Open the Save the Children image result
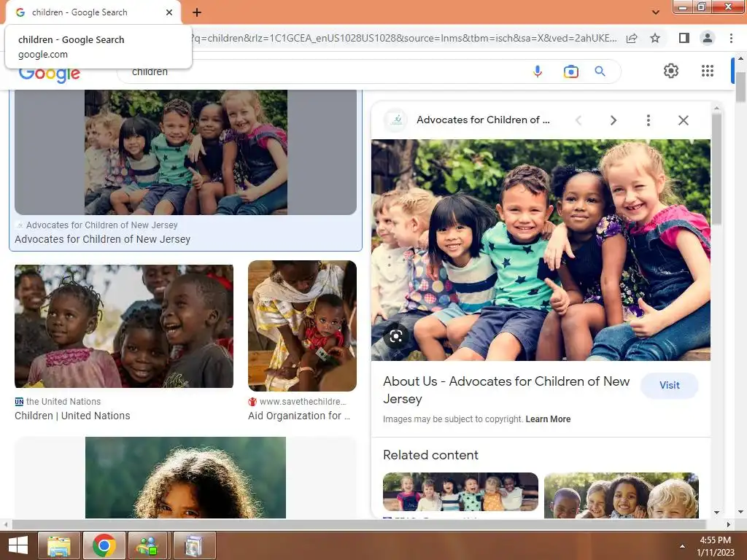This screenshot has height=560, width=747. (302, 326)
